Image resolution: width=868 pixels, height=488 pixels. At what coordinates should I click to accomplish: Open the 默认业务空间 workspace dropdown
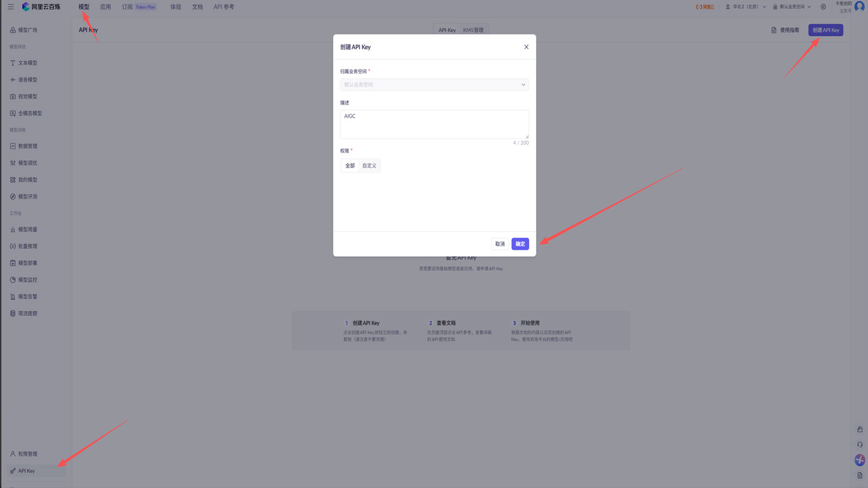pos(792,7)
